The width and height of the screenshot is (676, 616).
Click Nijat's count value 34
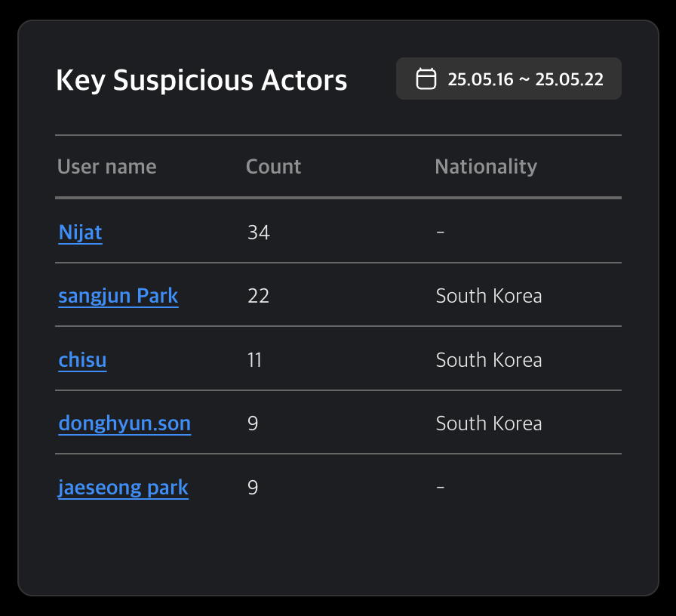click(259, 233)
